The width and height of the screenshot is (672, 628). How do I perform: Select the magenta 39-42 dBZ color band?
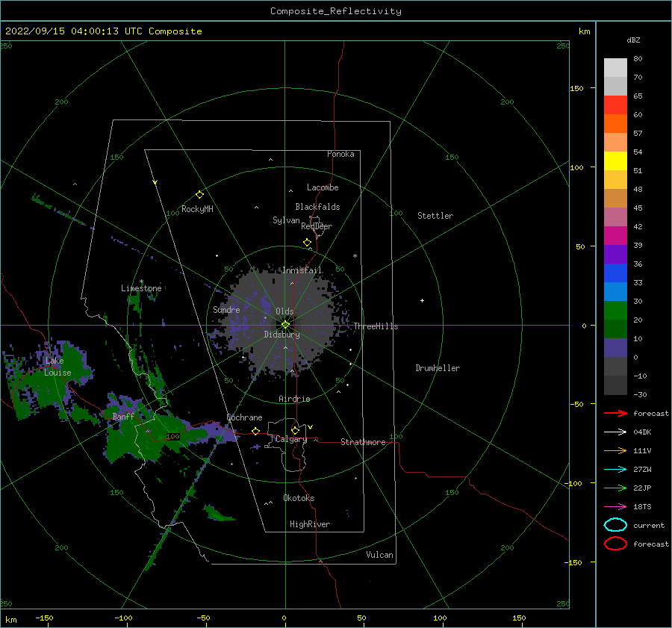click(x=615, y=236)
